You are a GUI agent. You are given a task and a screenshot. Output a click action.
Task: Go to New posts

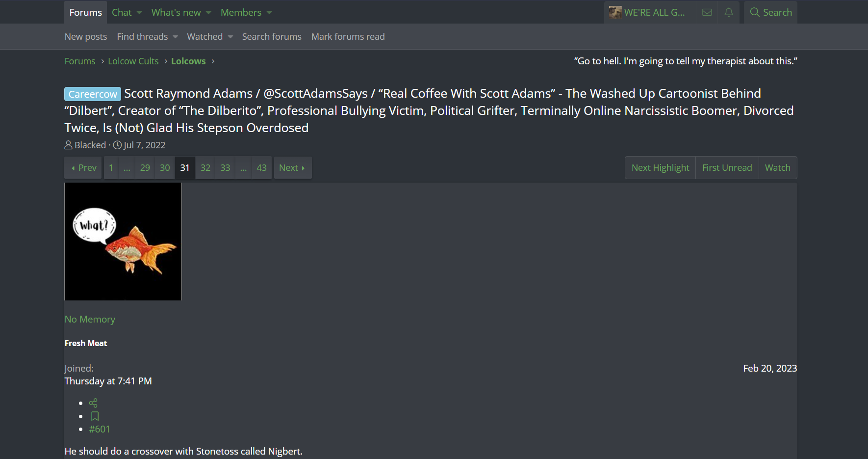point(86,37)
